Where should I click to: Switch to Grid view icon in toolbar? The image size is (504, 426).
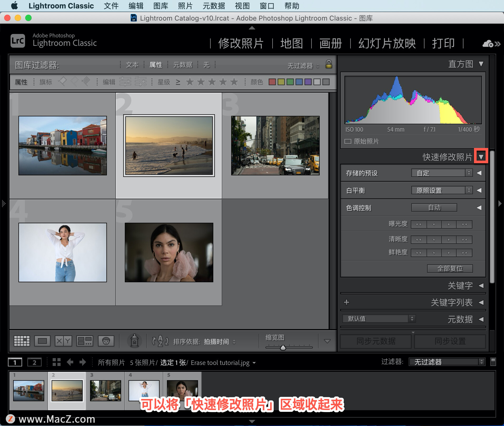coord(22,341)
